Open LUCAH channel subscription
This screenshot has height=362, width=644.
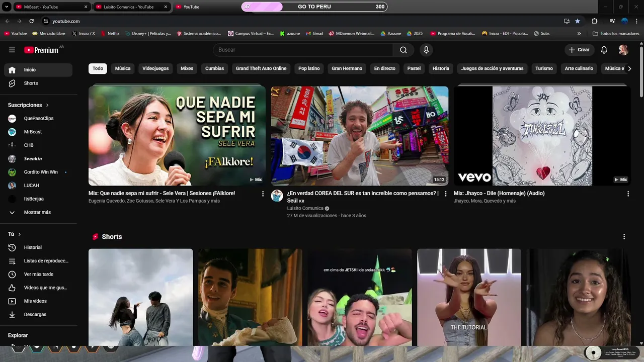38,186
